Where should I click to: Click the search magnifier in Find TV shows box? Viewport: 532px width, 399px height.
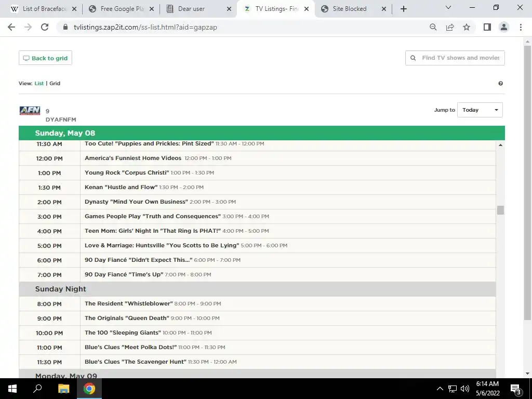click(x=413, y=58)
